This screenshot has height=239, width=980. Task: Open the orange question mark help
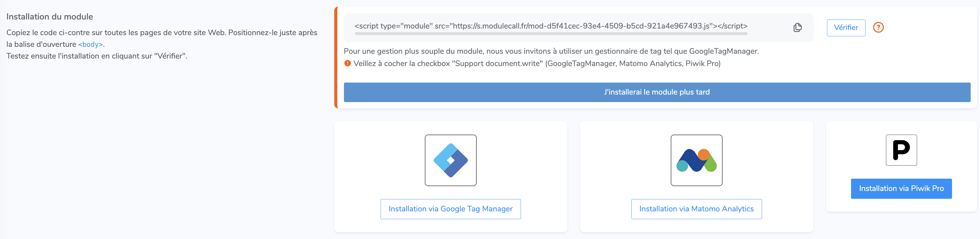(878, 27)
